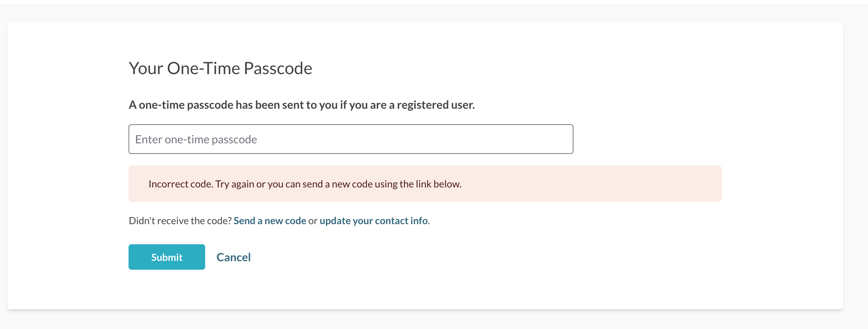This screenshot has width=868, height=329.
Task: Focus the one-time passcode input field
Action: (351, 139)
